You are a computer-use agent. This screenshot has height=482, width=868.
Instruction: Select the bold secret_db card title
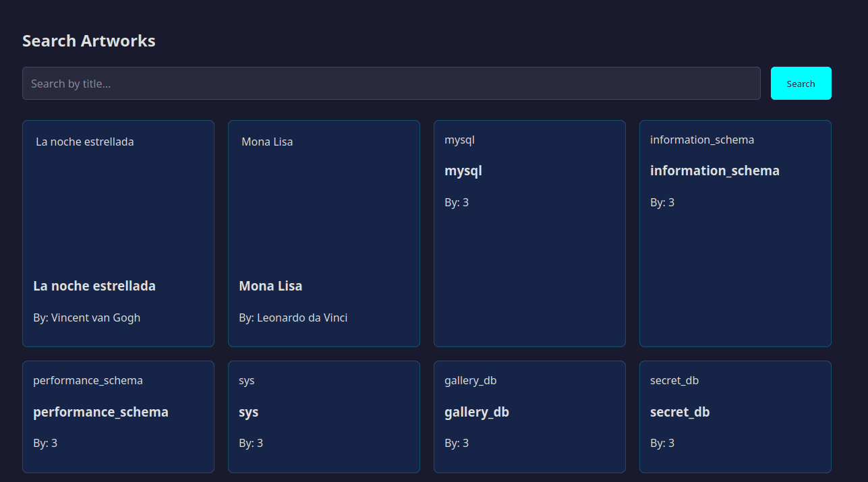[x=680, y=412]
